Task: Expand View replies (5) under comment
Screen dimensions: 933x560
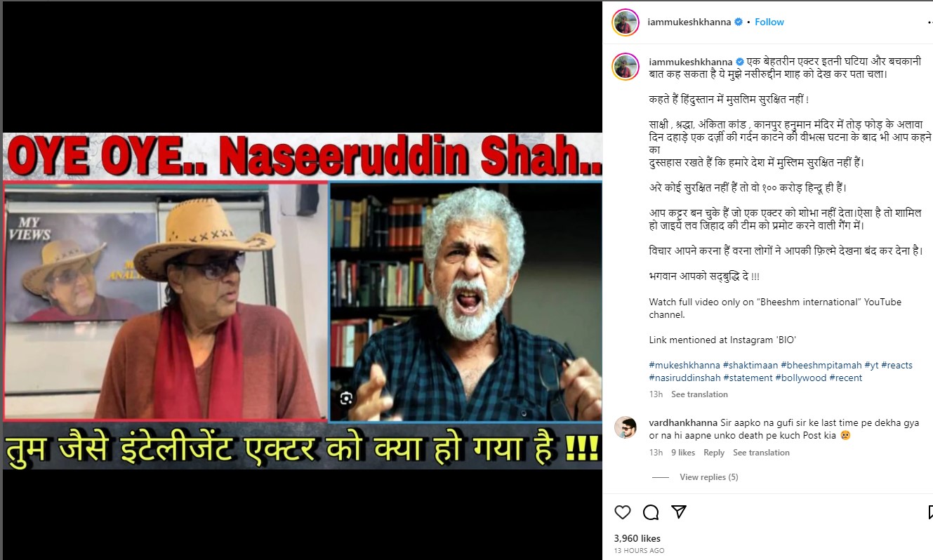Action: pos(708,477)
